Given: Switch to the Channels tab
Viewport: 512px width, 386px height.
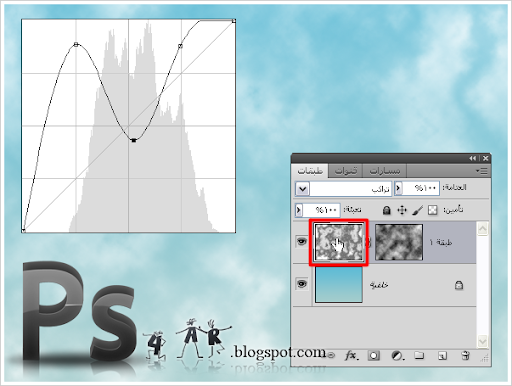Looking at the screenshot, I should pos(345,171).
